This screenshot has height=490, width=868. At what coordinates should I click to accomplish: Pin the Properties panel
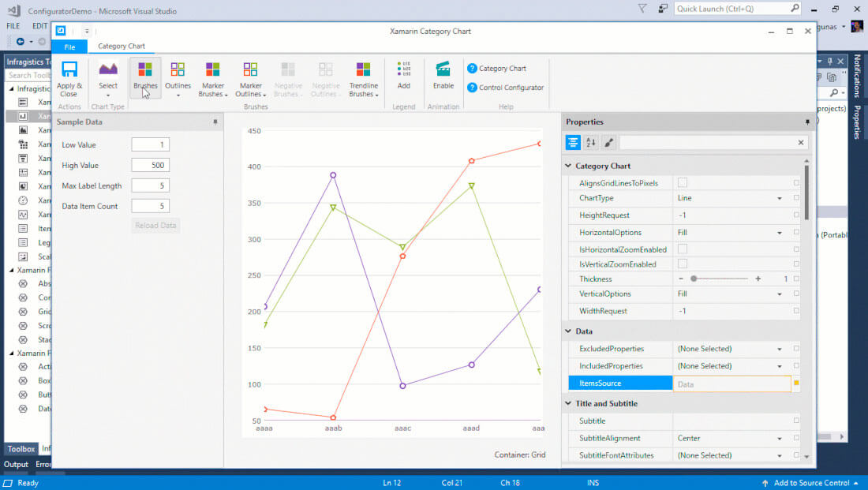808,122
